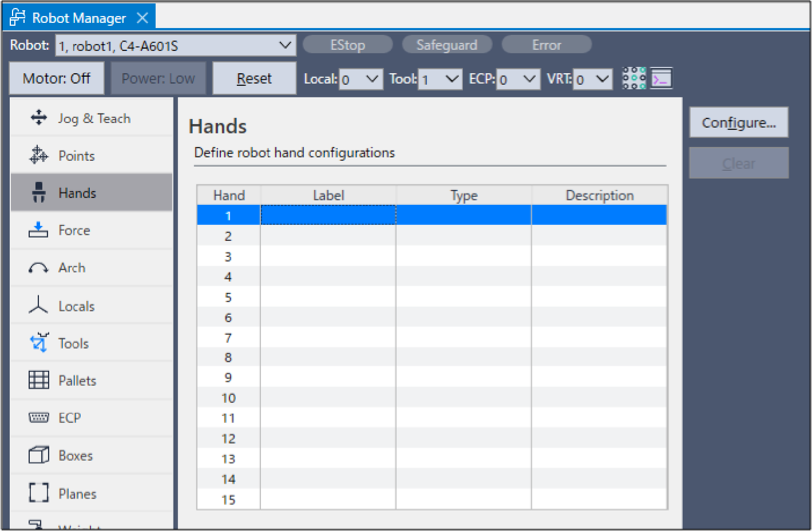Screen dimensions: 812x531
Task: Click the Force sidebar icon
Action: pyautogui.click(x=39, y=230)
